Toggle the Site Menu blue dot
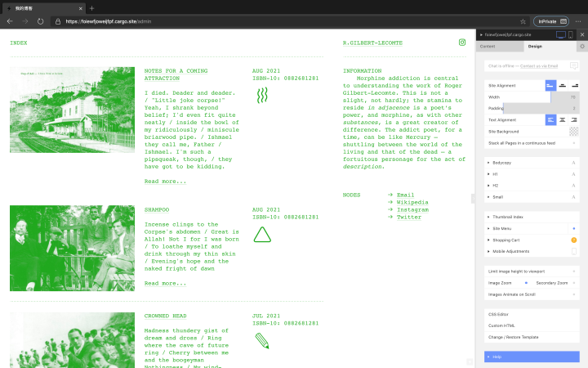 click(574, 228)
